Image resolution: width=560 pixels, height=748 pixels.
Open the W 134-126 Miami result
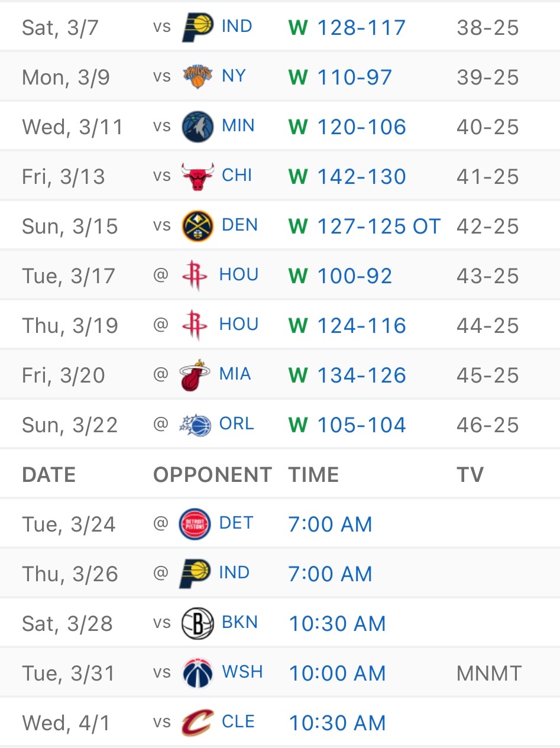347,375
